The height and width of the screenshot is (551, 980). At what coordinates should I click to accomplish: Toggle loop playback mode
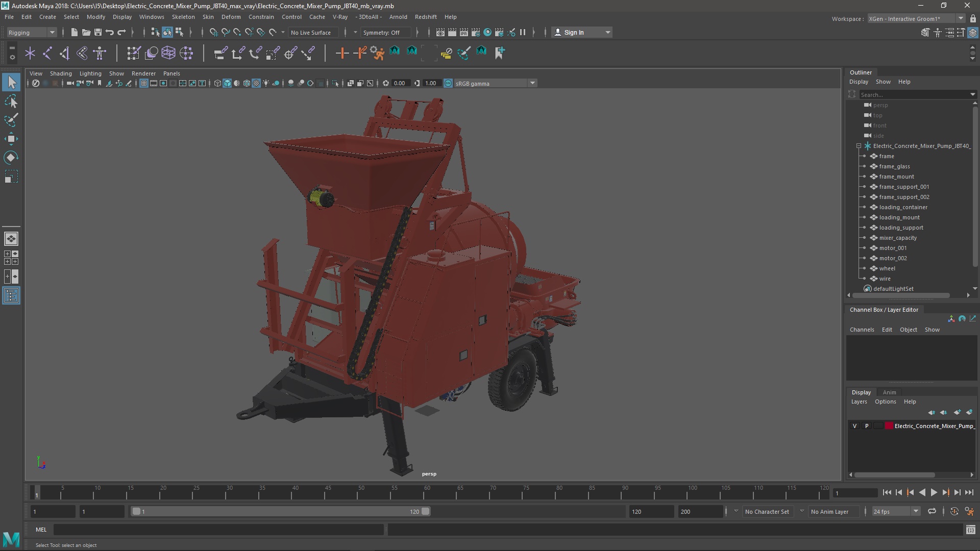[932, 511]
